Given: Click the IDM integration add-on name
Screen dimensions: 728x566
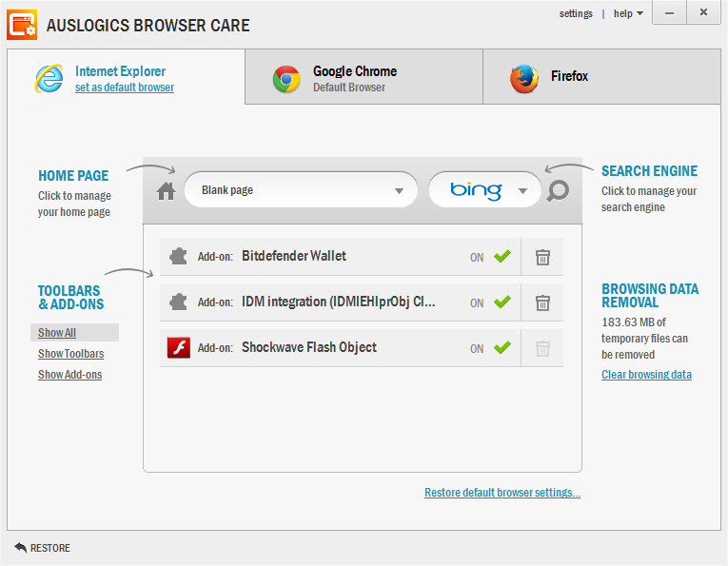Looking at the screenshot, I should pos(339,302).
